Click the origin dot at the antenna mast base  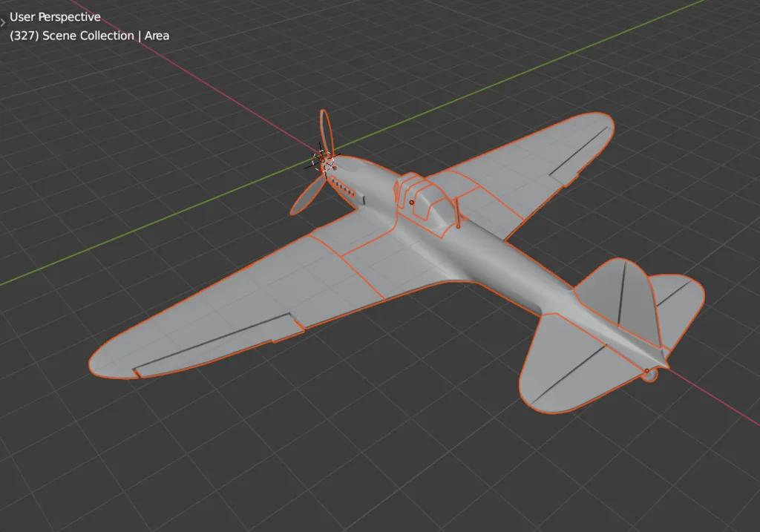click(x=458, y=226)
